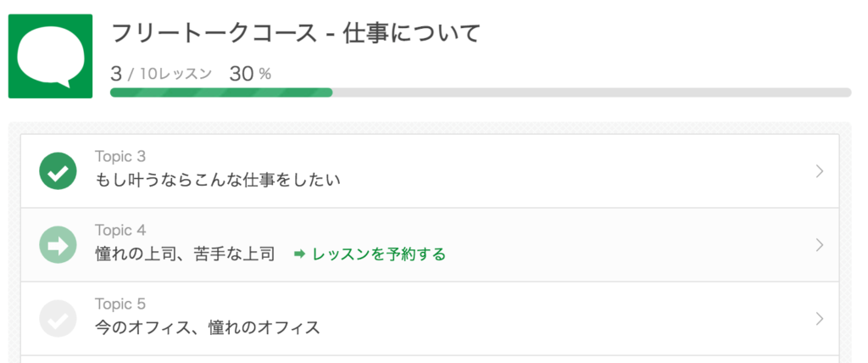Click the green checkmark for Topic 3
Screen dimensions: 868x363
point(58,171)
